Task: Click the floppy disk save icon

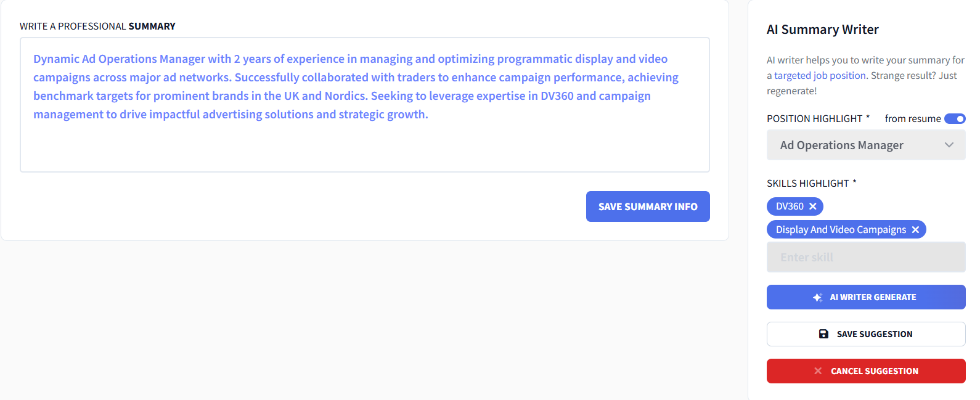Action: click(x=823, y=334)
